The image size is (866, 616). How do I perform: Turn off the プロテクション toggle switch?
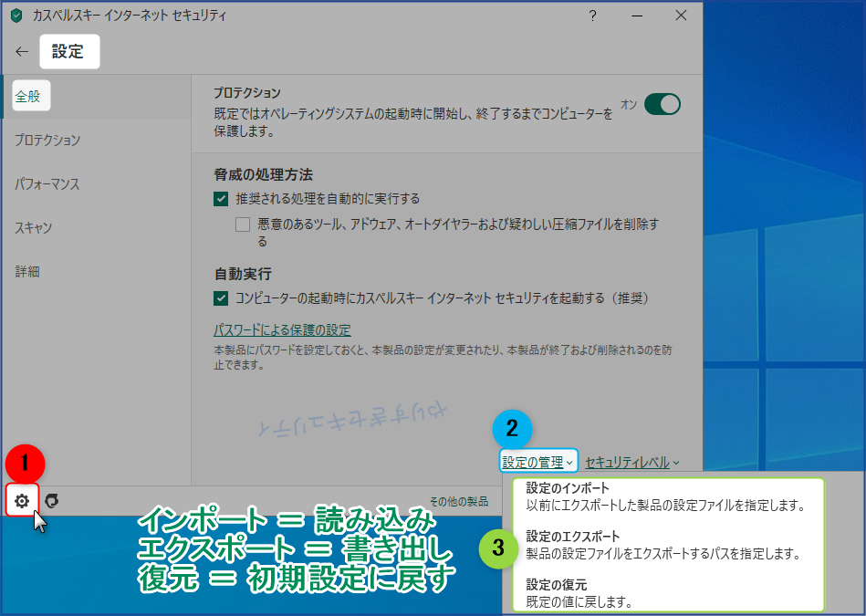click(663, 104)
